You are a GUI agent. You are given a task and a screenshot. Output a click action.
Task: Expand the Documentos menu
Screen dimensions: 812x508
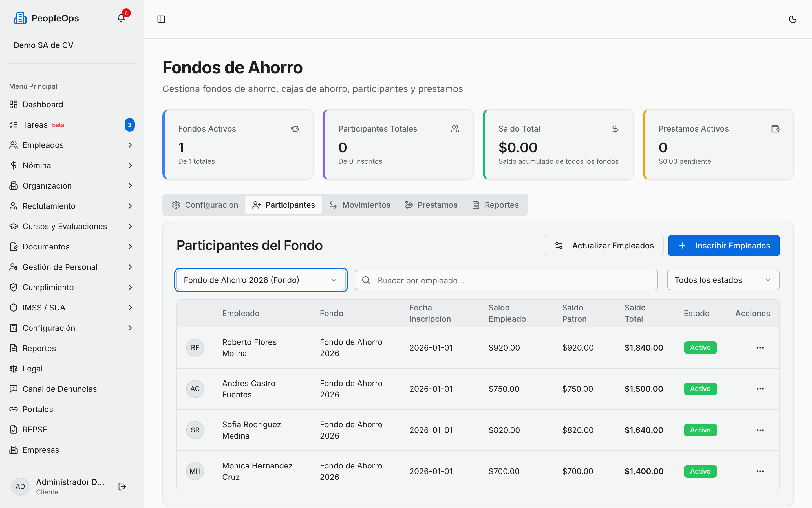point(72,247)
